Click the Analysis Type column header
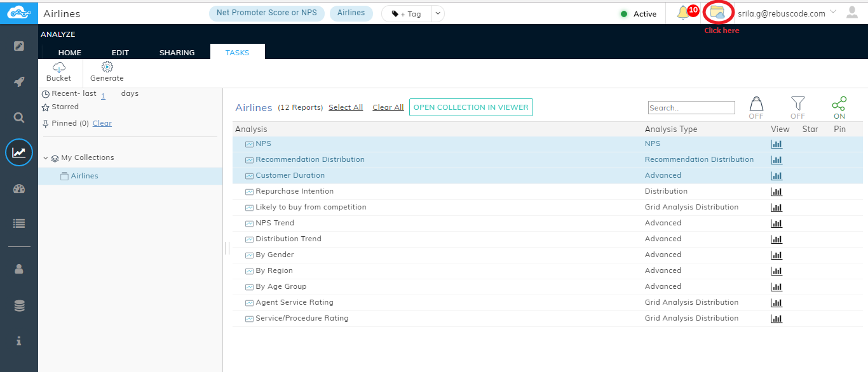Viewport: 868px width, 372px height. tap(671, 129)
